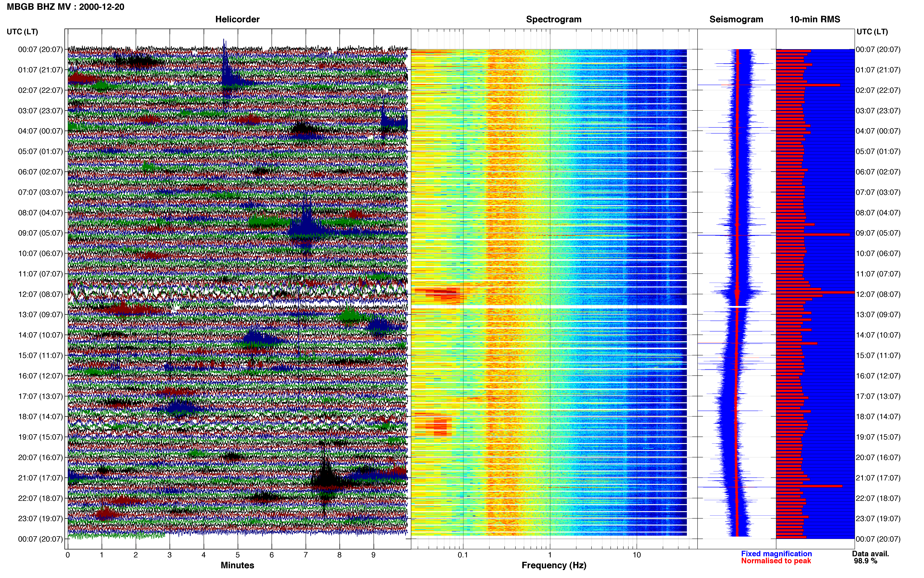Click the title 'MBGB BHZ MV : 2000-12-20'
Image resolution: width=924 pixels, height=578 pixels.
click(x=65, y=7)
